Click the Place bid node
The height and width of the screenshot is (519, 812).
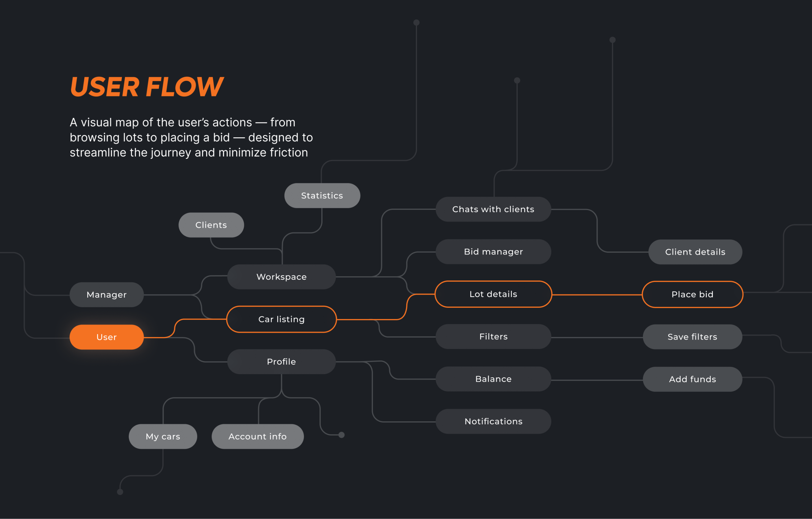click(x=692, y=294)
